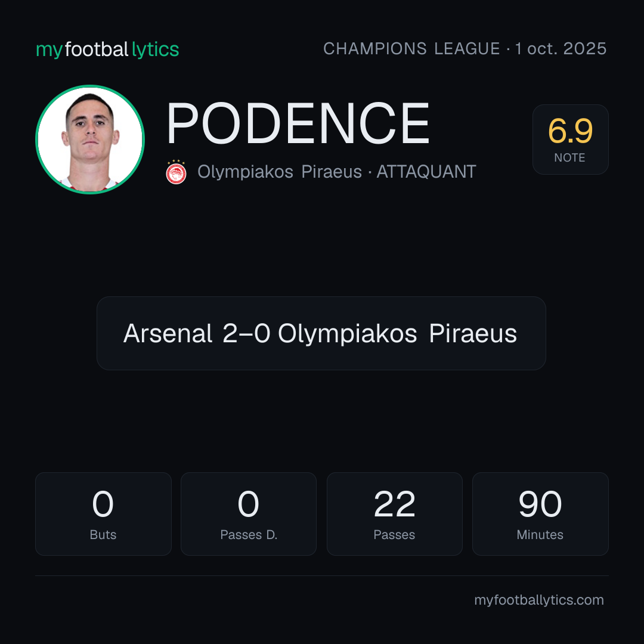644x644 pixels.
Task: Click the Olympiakos Piraeus team name text
Action: (279, 172)
